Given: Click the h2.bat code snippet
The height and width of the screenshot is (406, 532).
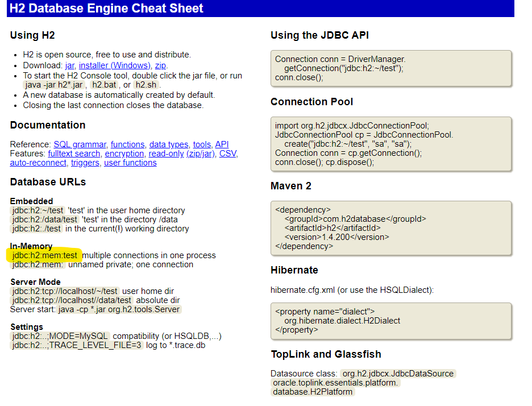Looking at the screenshot, I should point(104,85).
